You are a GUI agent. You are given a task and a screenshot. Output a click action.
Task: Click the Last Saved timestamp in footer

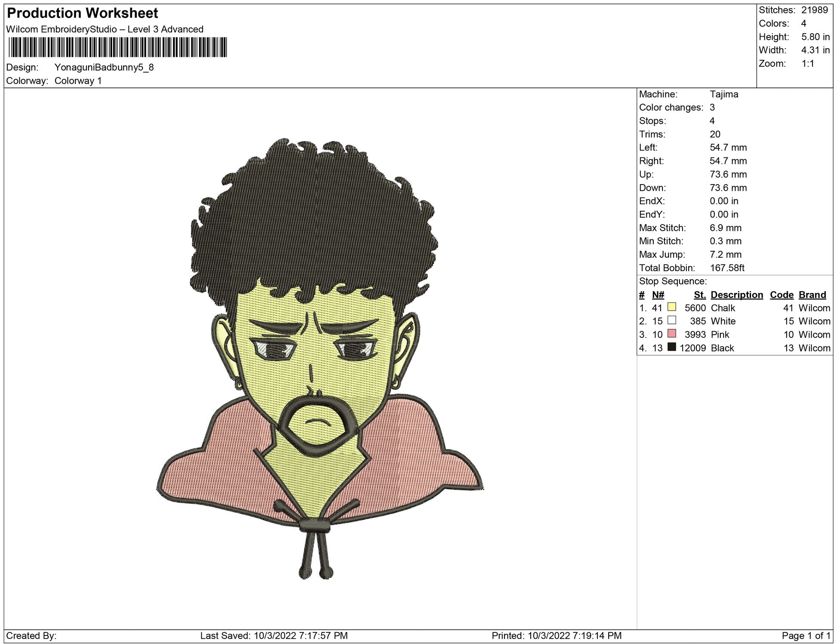click(274, 635)
